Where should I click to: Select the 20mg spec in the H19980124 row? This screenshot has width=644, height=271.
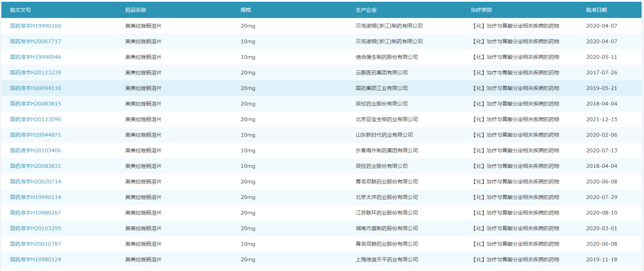(248, 260)
